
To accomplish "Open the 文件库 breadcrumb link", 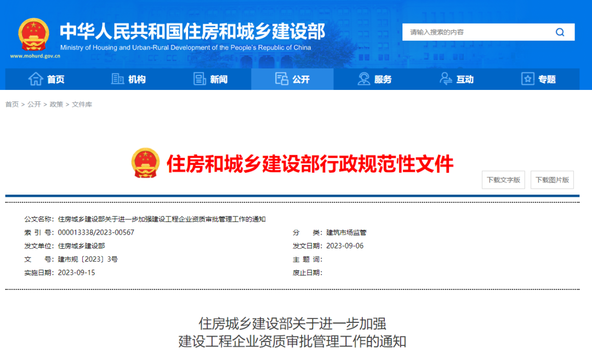I will 83,104.
